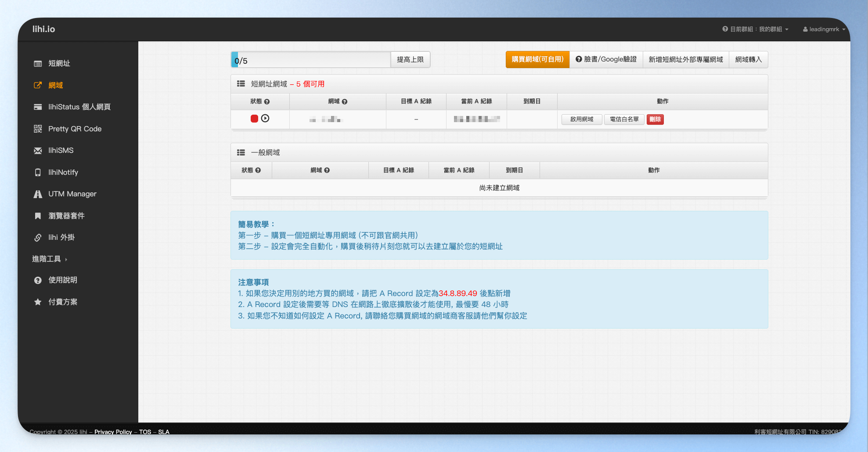Image resolution: width=868 pixels, height=452 pixels.
Task: Click the 0/5 domain usage progress bar
Action: click(x=311, y=60)
